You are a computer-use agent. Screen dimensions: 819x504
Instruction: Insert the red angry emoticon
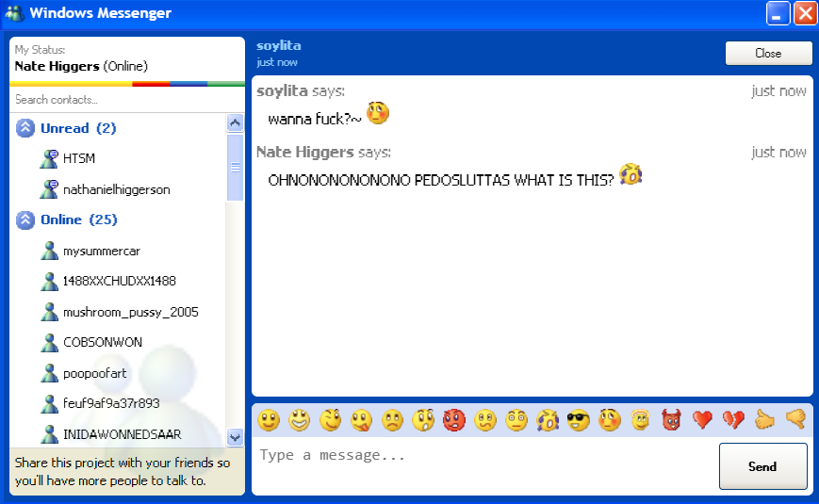tap(454, 420)
